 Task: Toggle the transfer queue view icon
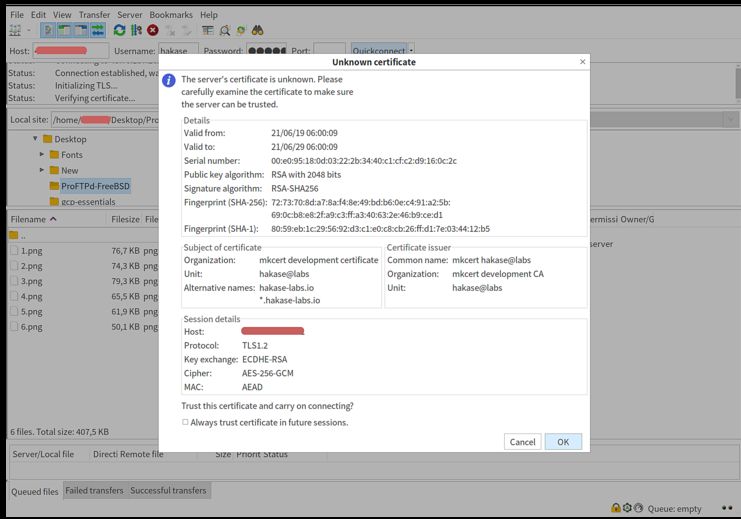point(98,30)
